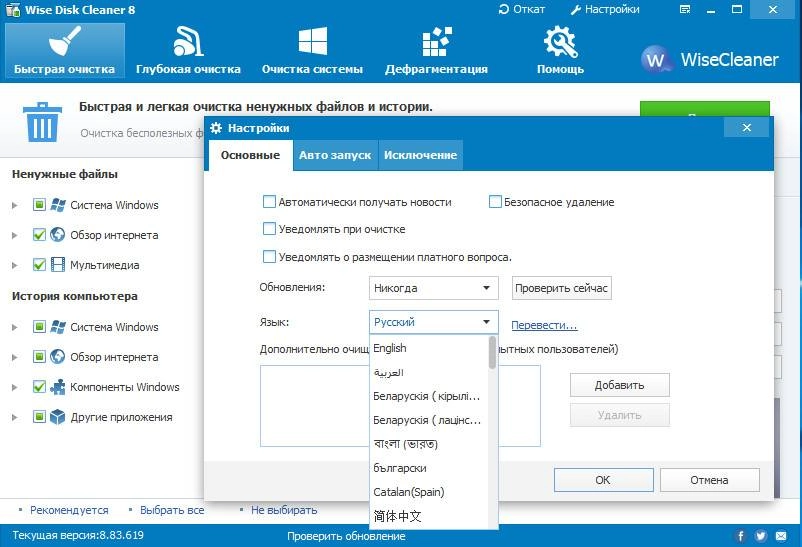Click the language list scrollbar thumb
Screen dimensions: 802x547
point(493,353)
